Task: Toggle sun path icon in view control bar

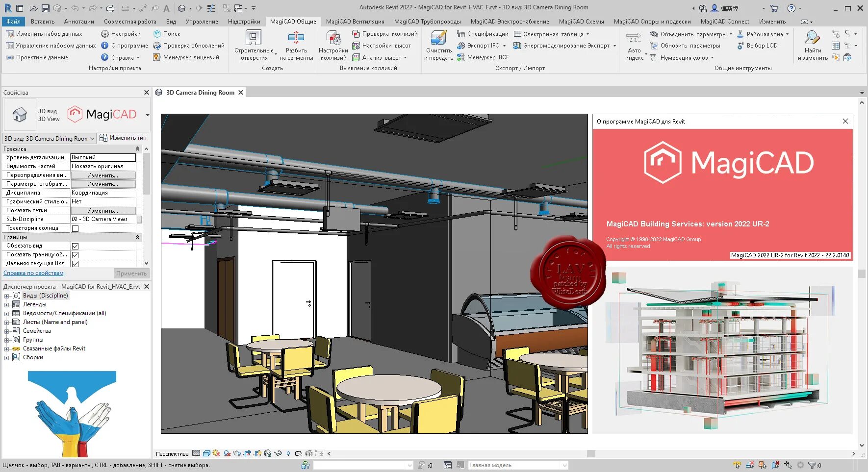Action: pos(216,453)
